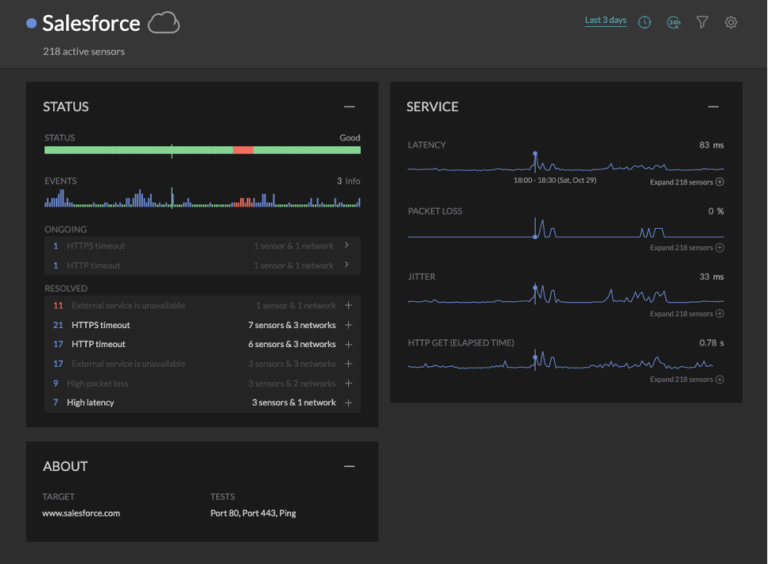Click the 24h refresh icon
Image resolution: width=768 pixels, height=564 pixels.
(673, 22)
